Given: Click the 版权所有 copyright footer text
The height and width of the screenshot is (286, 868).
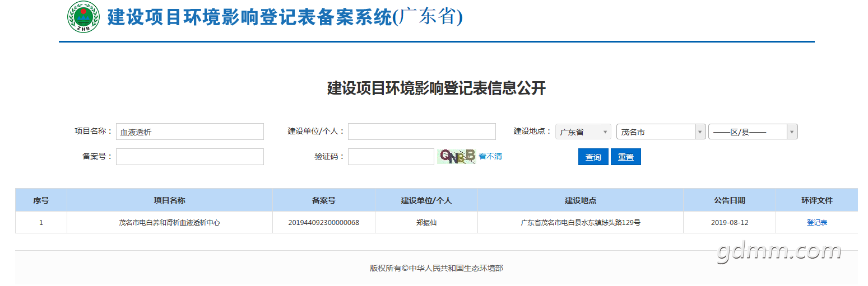Looking at the screenshot, I should pos(437,268).
